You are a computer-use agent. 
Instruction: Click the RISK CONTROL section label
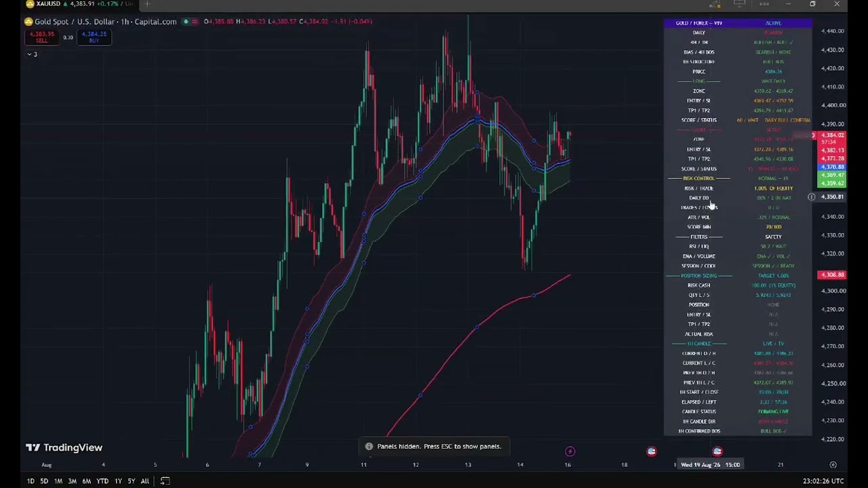(x=698, y=178)
